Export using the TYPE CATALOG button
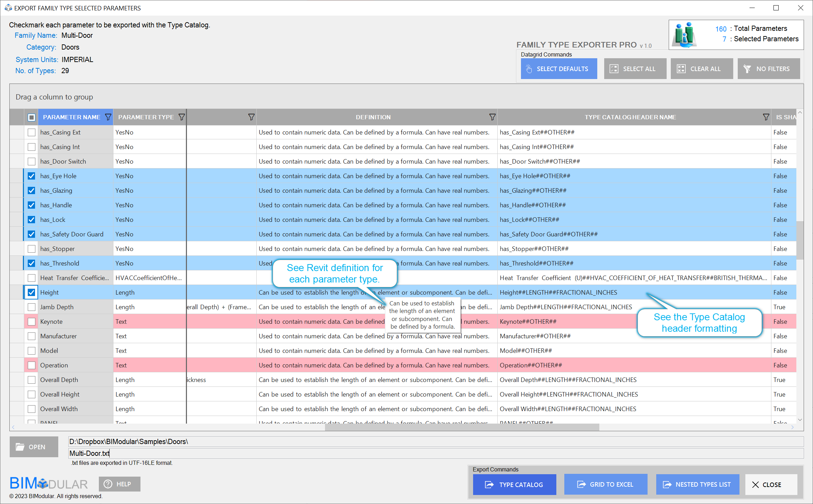Screen dimensions: 813x504 point(514,484)
